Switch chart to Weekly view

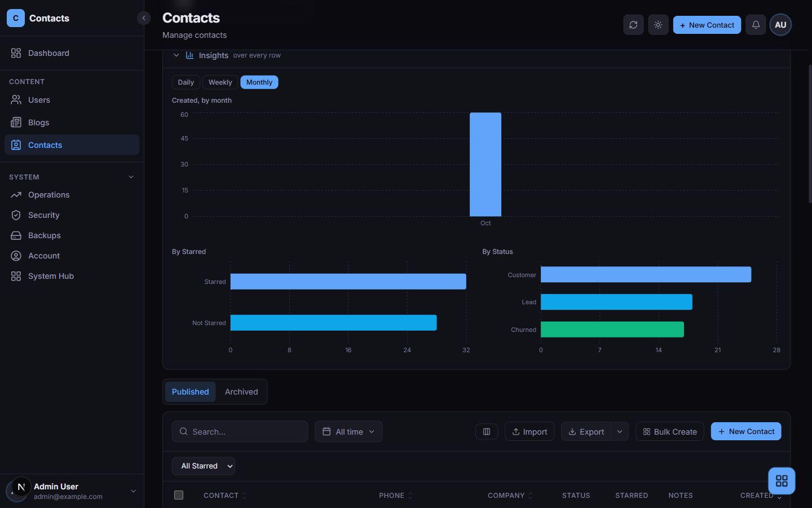click(220, 82)
